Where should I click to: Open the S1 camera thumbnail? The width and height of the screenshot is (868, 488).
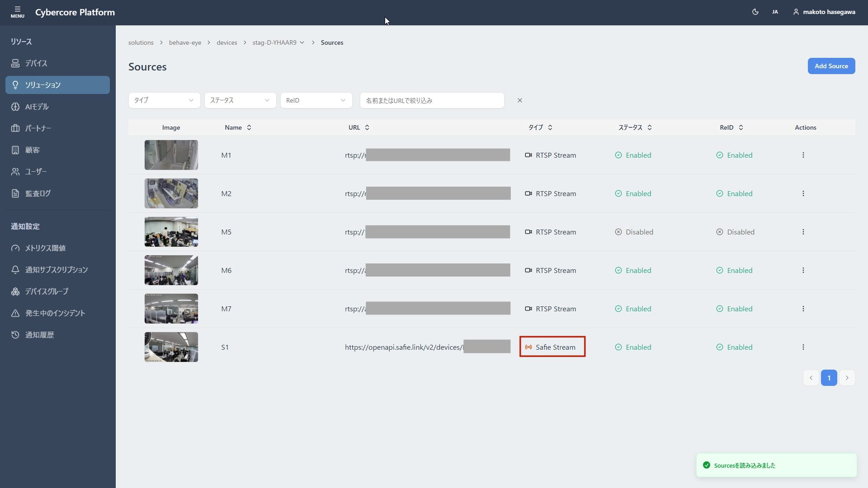tap(171, 347)
